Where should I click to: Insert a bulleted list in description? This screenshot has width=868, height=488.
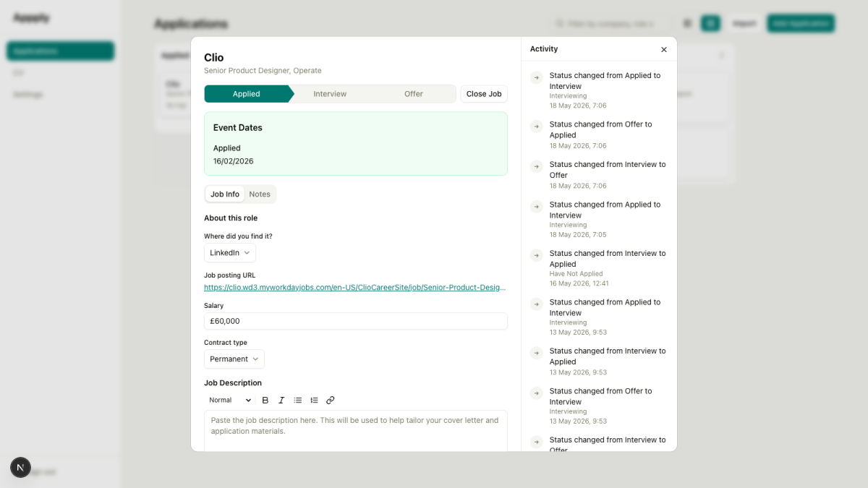click(x=298, y=400)
